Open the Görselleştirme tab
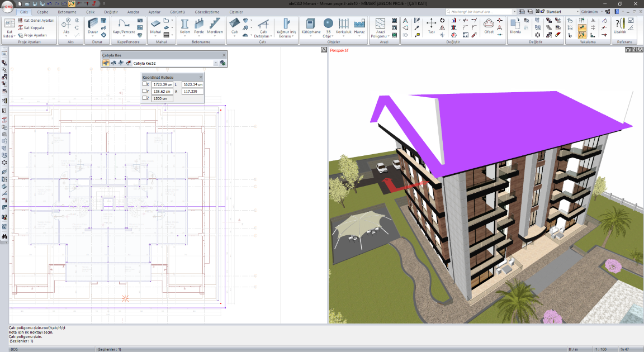The height and width of the screenshot is (352, 644). click(207, 11)
